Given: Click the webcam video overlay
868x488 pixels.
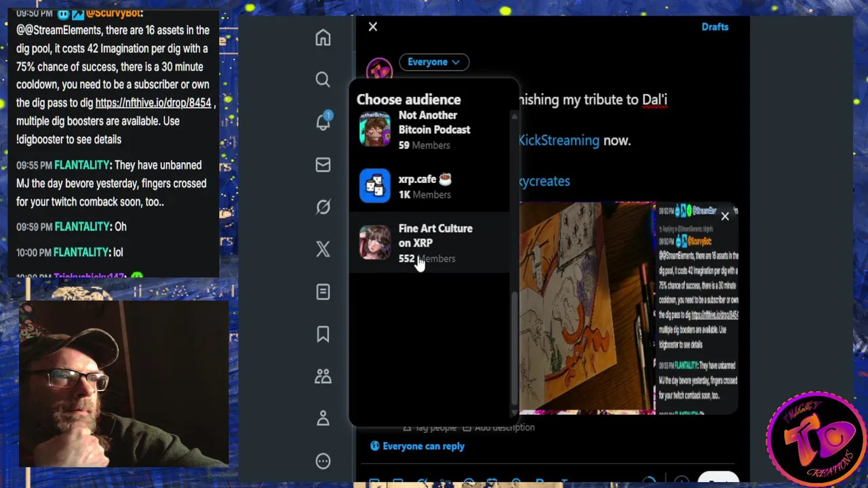Looking at the screenshot, I should coord(123,384).
